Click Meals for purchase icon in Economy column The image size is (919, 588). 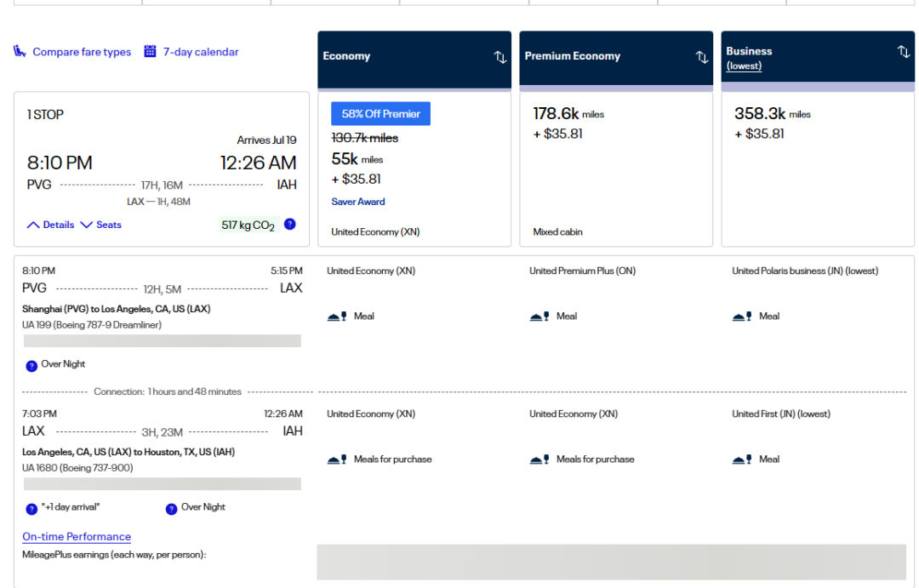[x=337, y=460]
